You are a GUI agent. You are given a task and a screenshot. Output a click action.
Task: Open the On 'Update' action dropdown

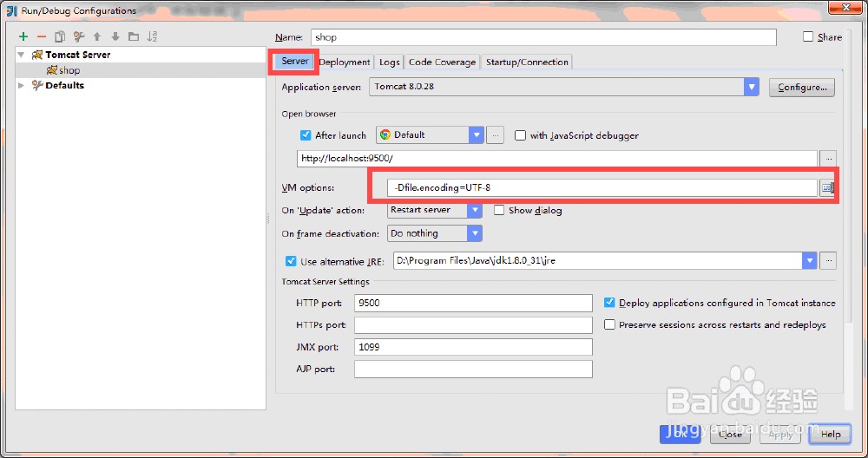(x=475, y=210)
